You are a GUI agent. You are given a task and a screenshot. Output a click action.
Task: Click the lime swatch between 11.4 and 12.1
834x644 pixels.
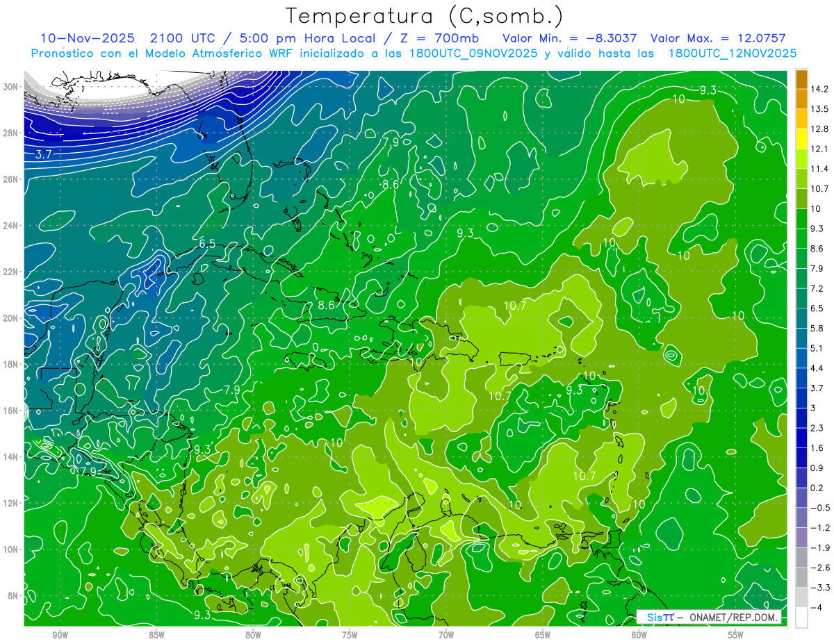click(x=801, y=158)
